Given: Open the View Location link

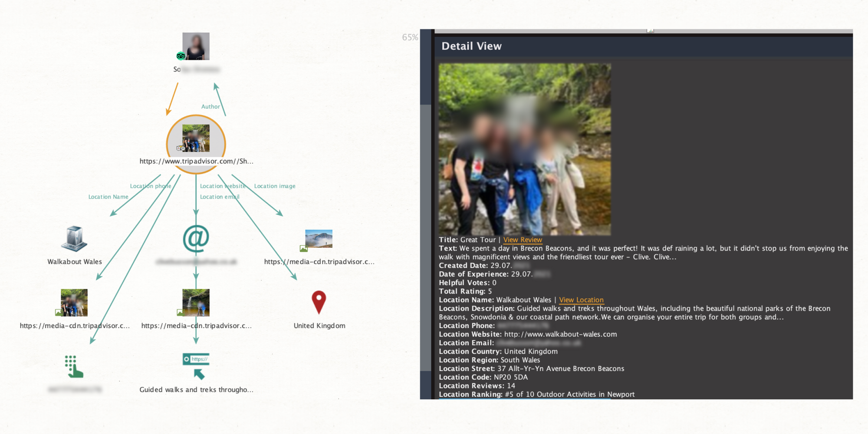Looking at the screenshot, I should point(581,300).
